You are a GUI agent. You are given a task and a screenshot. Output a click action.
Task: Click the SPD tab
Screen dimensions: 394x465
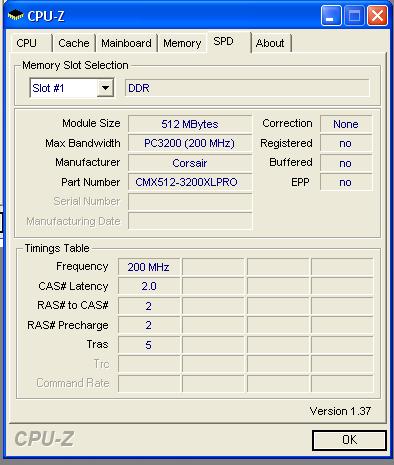[x=229, y=42]
